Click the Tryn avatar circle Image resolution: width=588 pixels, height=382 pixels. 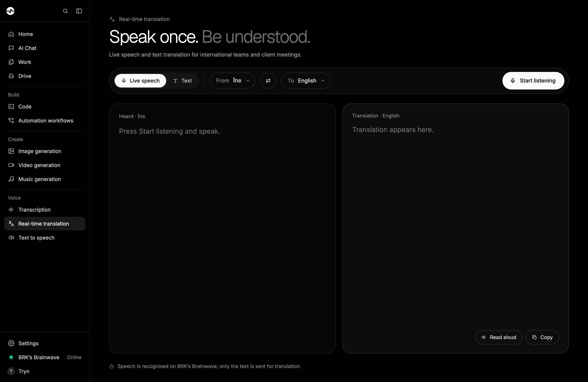(x=11, y=371)
